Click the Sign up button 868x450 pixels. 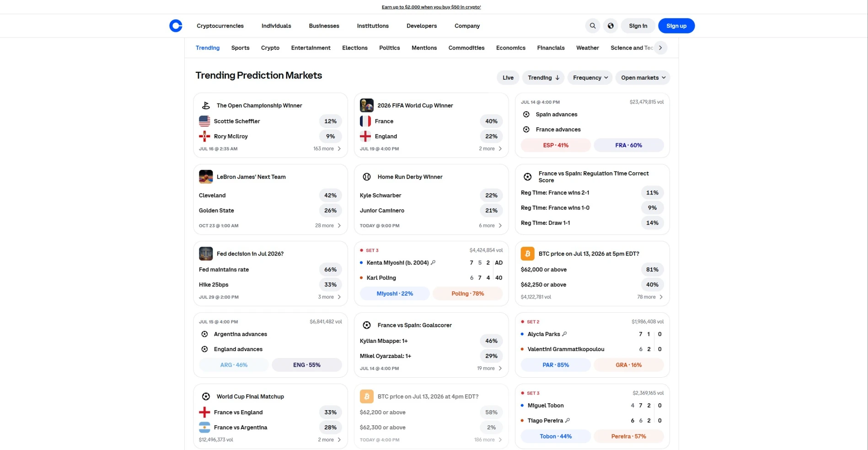click(x=676, y=26)
